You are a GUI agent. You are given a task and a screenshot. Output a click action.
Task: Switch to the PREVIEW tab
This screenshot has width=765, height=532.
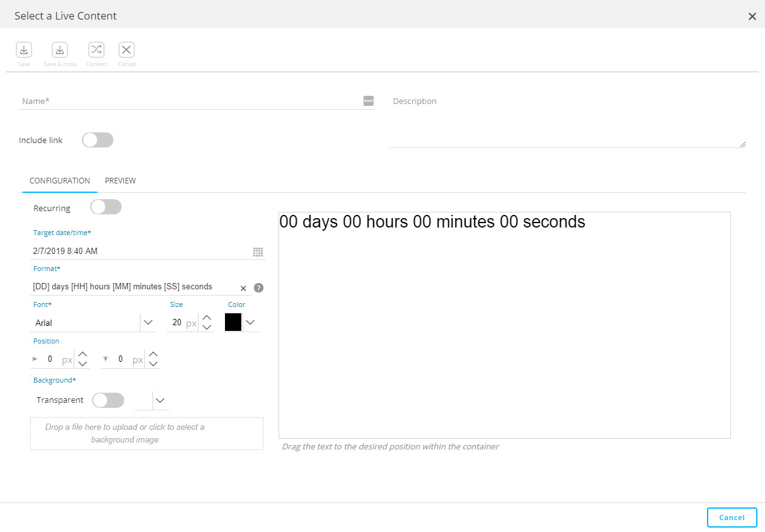pyautogui.click(x=120, y=181)
